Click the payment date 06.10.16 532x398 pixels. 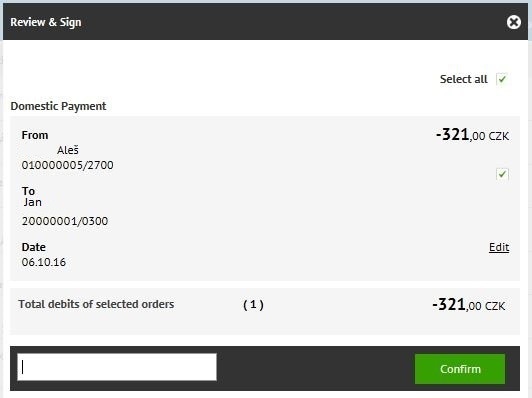coord(44,262)
